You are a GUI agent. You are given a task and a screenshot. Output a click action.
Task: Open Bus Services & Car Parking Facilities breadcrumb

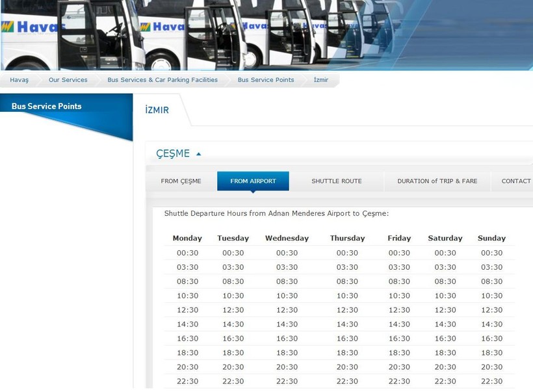pyautogui.click(x=162, y=80)
